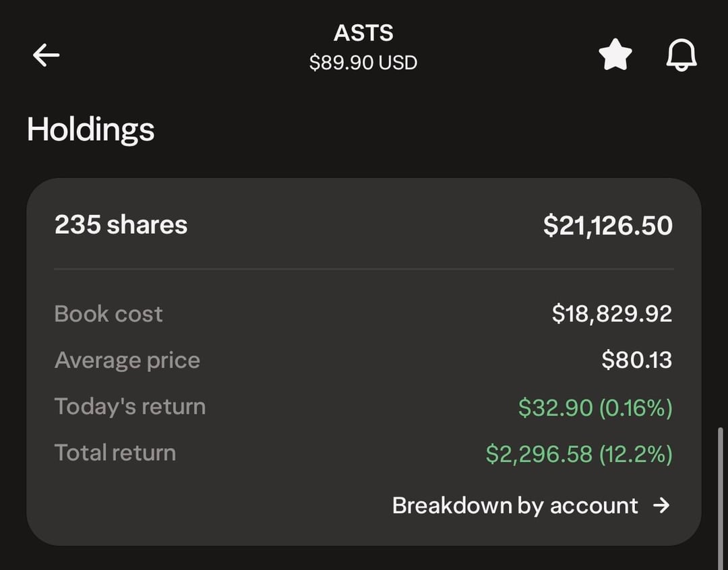Click the $21,126.50 market value
The height and width of the screenshot is (570, 728).
pyautogui.click(x=607, y=226)
